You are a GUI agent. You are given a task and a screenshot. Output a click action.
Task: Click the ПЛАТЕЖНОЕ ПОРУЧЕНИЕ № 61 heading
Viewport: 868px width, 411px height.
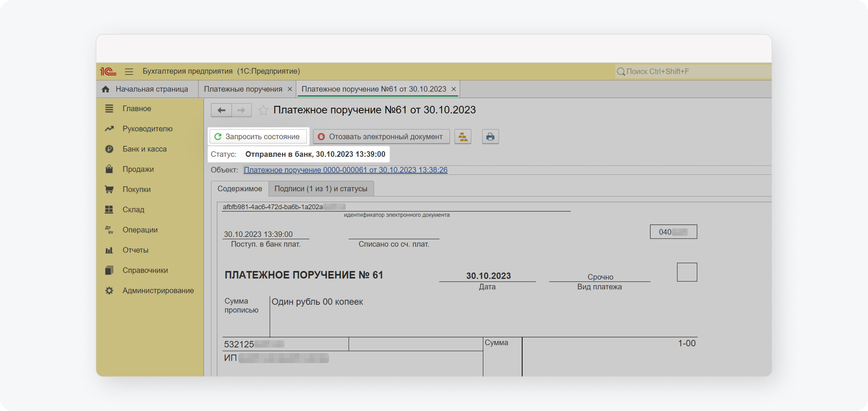coord(304,275)
